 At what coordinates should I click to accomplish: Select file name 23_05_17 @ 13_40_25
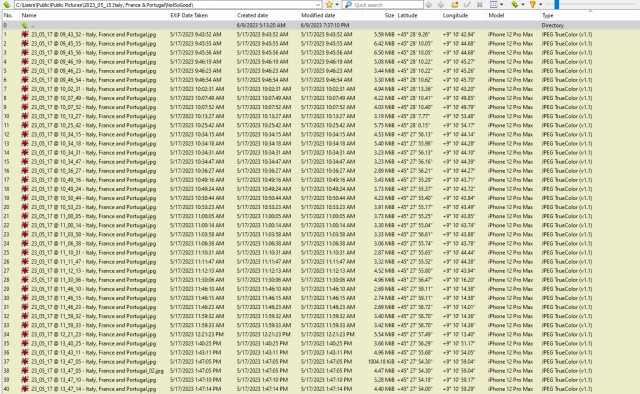coord(93,343)
